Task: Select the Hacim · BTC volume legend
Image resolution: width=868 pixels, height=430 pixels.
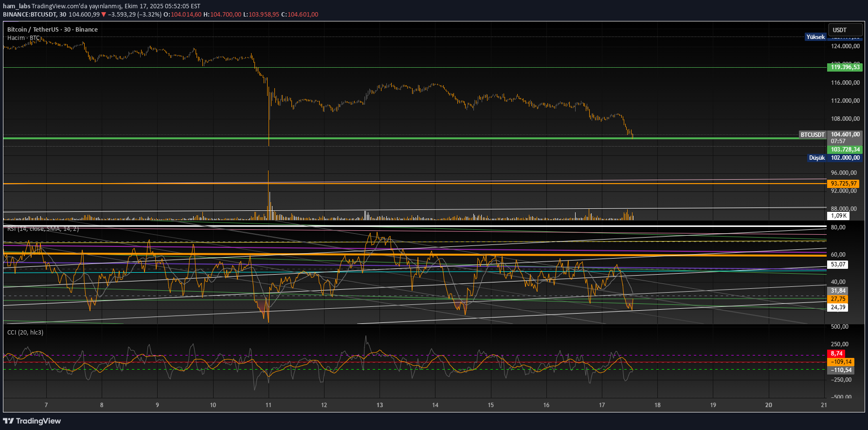Action: pyautogui.click(x=23, y=38)
